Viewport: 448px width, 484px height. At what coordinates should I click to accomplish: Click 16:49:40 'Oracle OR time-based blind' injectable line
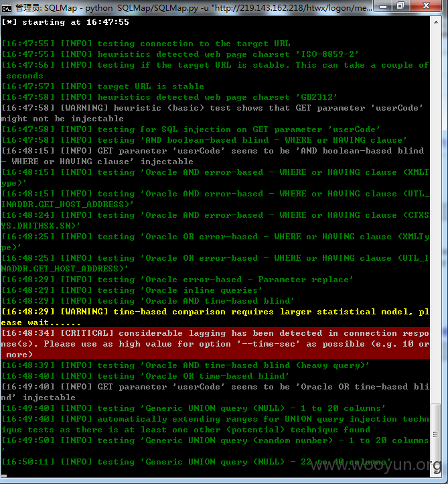point(215,392)
